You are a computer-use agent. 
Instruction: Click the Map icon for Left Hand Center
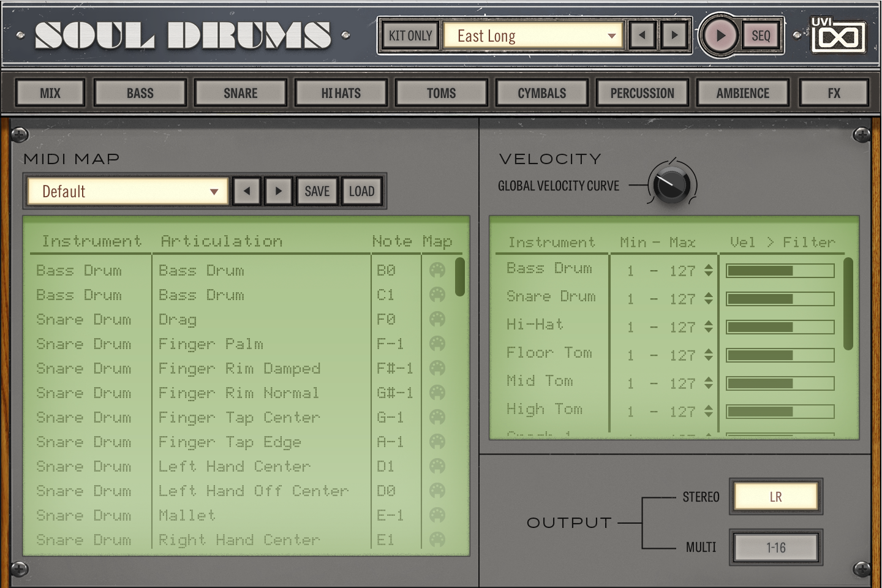(x=437, y=466)
